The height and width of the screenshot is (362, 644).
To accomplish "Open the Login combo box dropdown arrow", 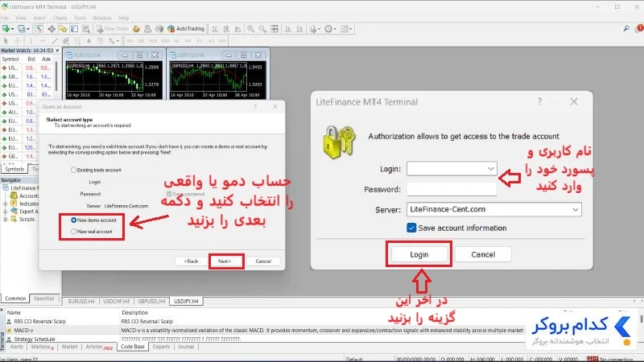I will [491, 169].
